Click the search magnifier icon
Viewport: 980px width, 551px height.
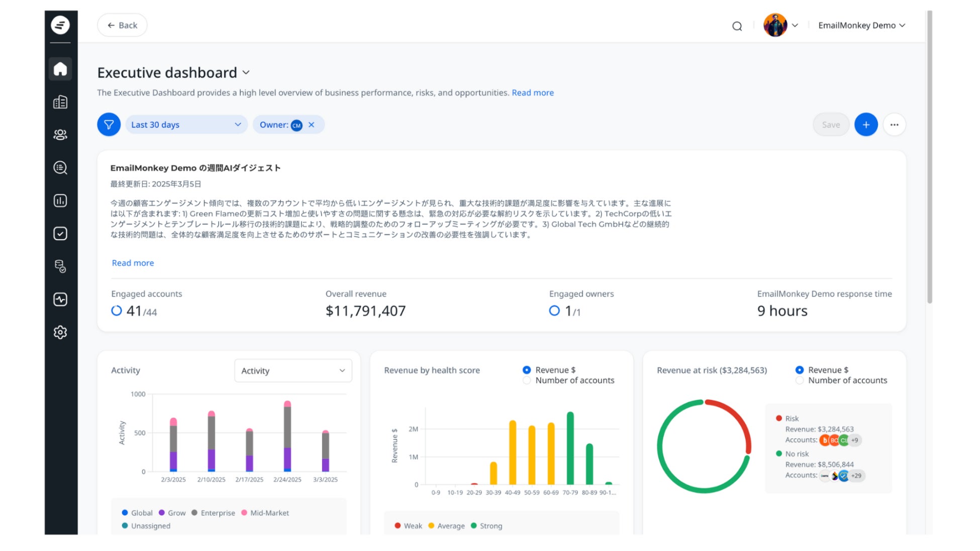tap(737, 26)
